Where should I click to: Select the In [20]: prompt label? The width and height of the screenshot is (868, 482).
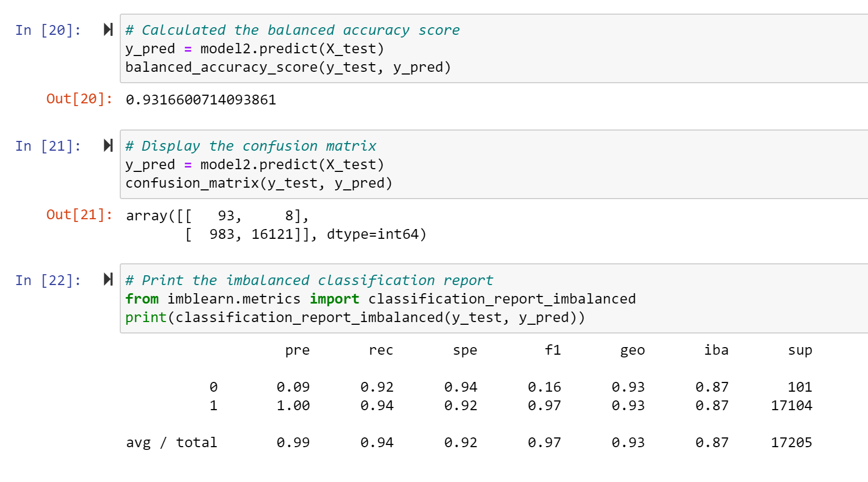tap(48, 30)
